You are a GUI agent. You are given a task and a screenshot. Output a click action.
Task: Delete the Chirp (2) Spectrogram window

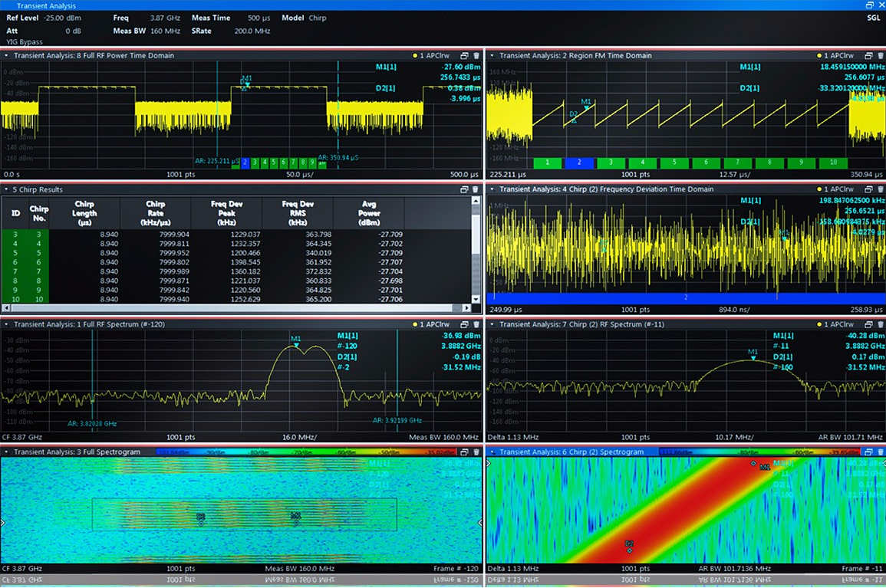coord(881,452)
